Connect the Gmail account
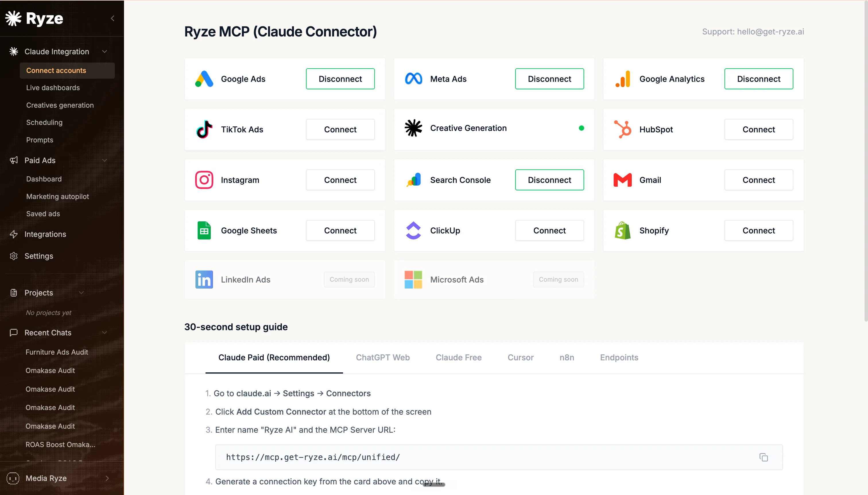The width and height of the screenshot is (868, 495). (759, 180)
